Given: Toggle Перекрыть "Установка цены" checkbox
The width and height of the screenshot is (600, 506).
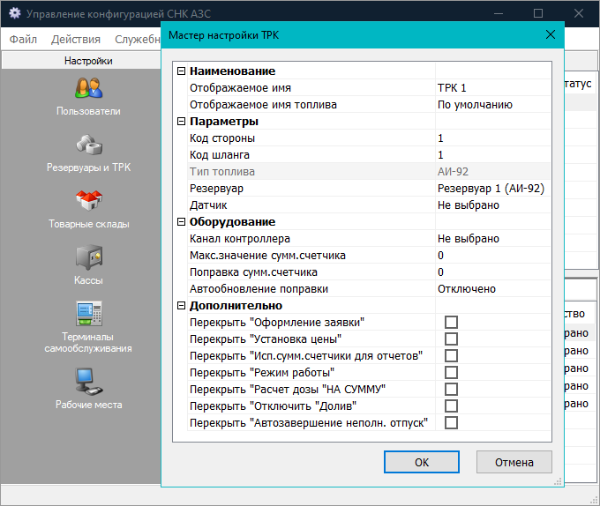Looking at the screenshot, I should point(451,339).
